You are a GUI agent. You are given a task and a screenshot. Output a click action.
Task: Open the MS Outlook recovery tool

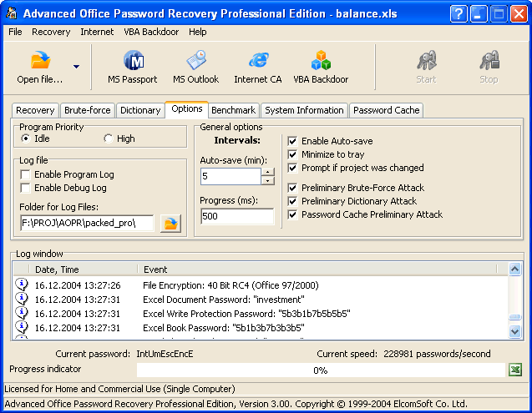point(195,67)
